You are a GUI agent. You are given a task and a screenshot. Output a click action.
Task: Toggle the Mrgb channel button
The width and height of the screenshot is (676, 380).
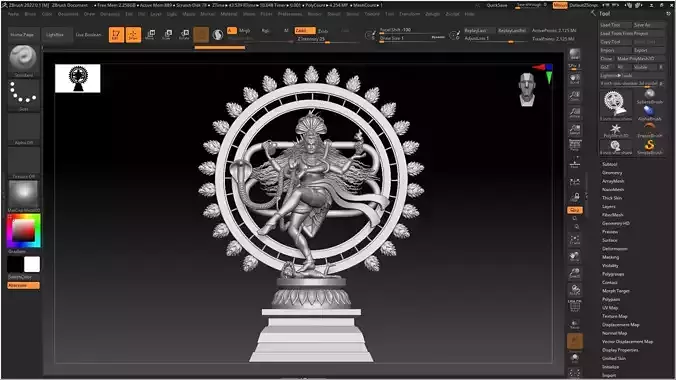coord(244,31)
